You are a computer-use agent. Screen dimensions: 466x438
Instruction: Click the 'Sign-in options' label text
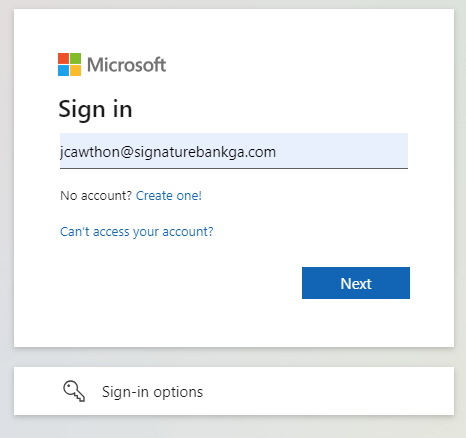(x=152, y=392)
